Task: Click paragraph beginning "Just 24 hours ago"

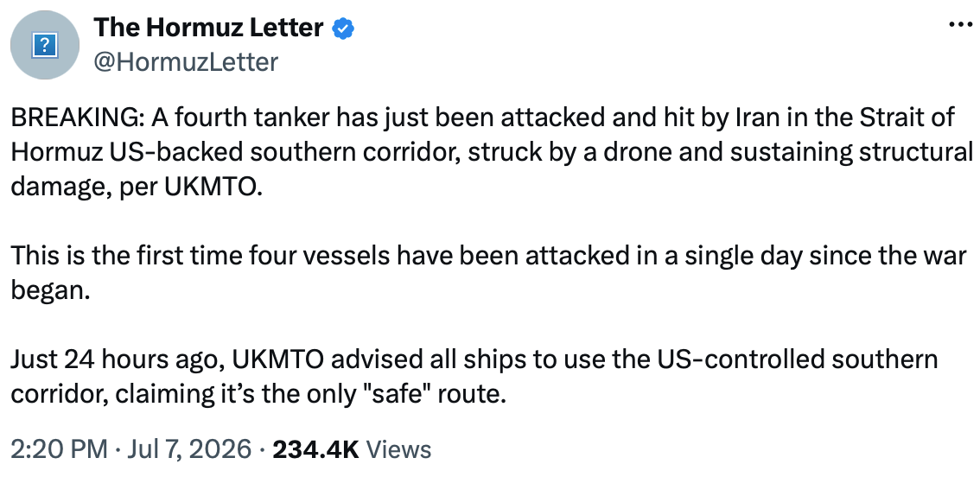Action: coord(474,377)
